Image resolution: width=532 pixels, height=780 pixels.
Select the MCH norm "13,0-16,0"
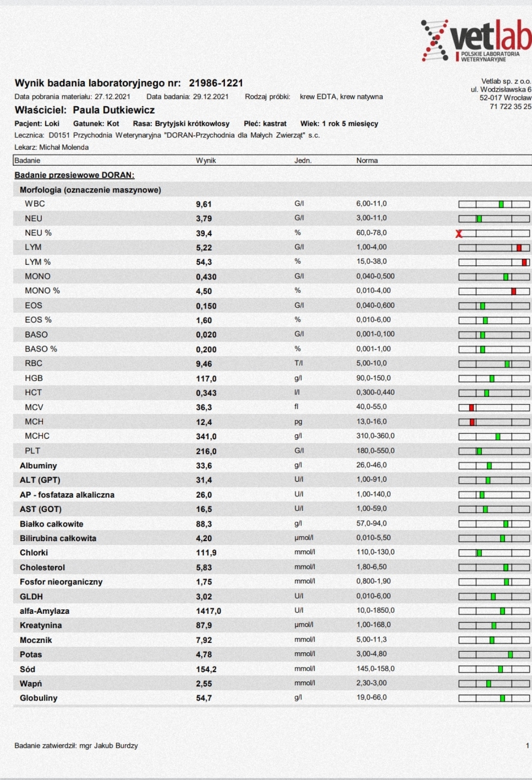click(x=372, y=422)
